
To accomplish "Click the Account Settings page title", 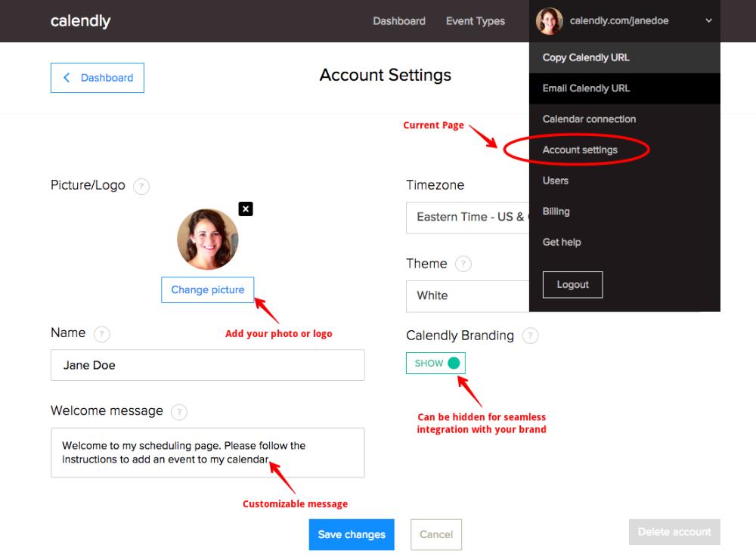I will coord(386,75).
